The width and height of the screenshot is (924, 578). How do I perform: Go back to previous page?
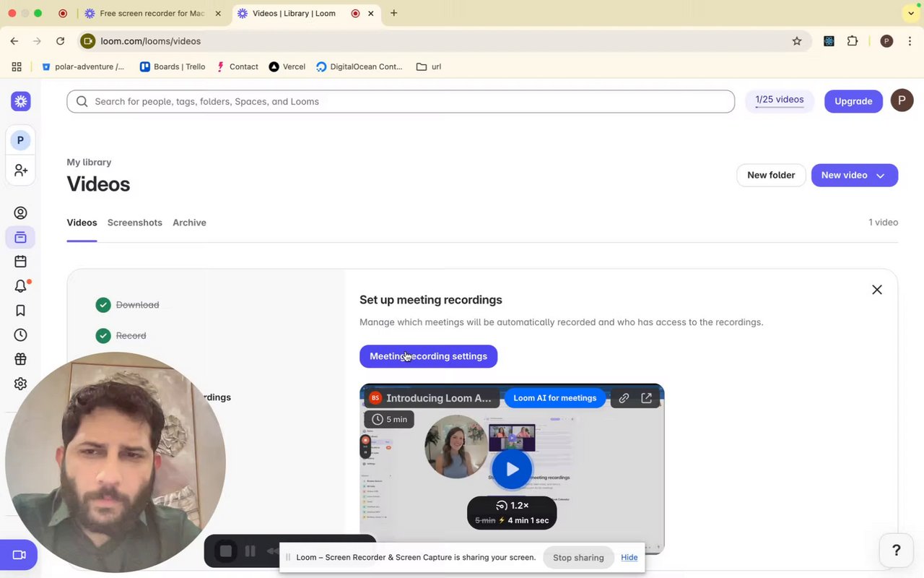[x=14, y=41]
